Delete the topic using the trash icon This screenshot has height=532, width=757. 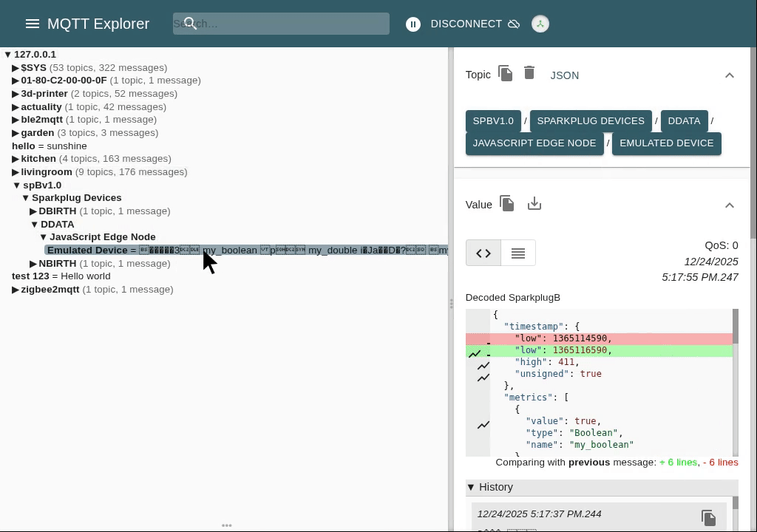click(x=529, y=72)
